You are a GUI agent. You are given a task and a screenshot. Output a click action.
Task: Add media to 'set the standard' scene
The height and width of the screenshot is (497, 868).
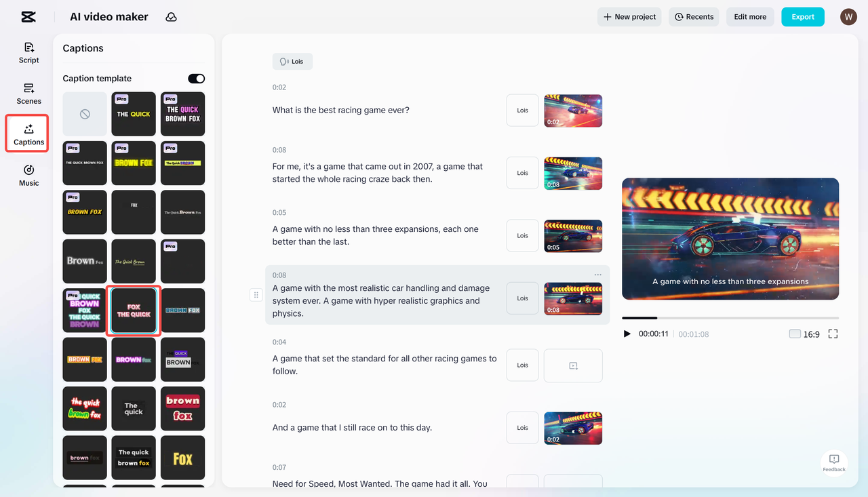point(573,365)
